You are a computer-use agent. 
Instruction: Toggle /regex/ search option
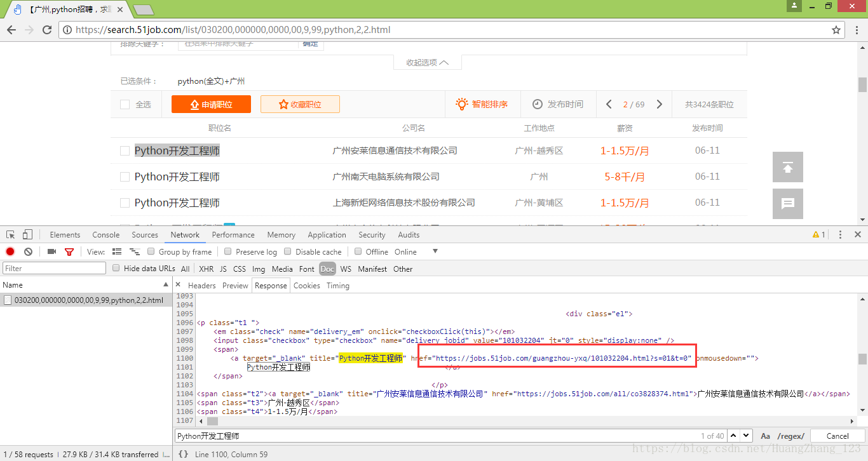pos(791,436)
